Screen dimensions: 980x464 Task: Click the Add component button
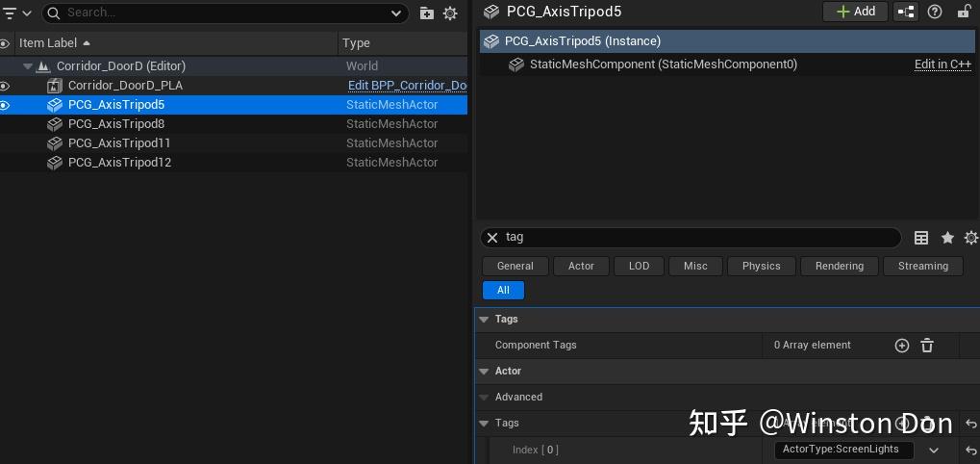tap(855, 12)
